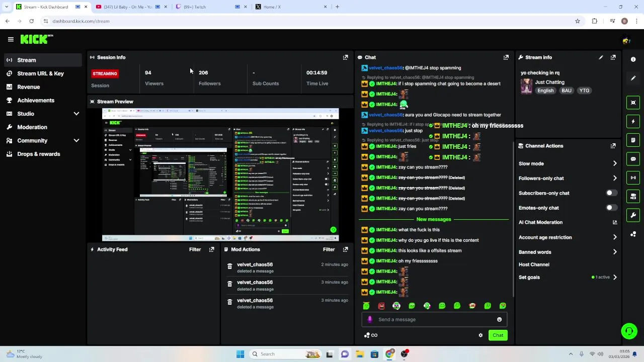Screen dimensions: 644x362
Task: Expand the Studio sidebar section
Action: coord(76,114)
